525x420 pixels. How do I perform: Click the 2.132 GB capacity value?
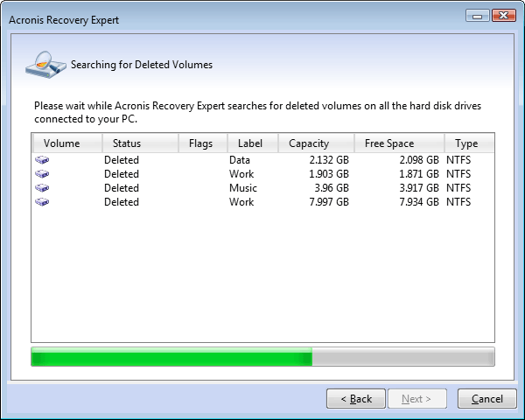click(329, 160)
